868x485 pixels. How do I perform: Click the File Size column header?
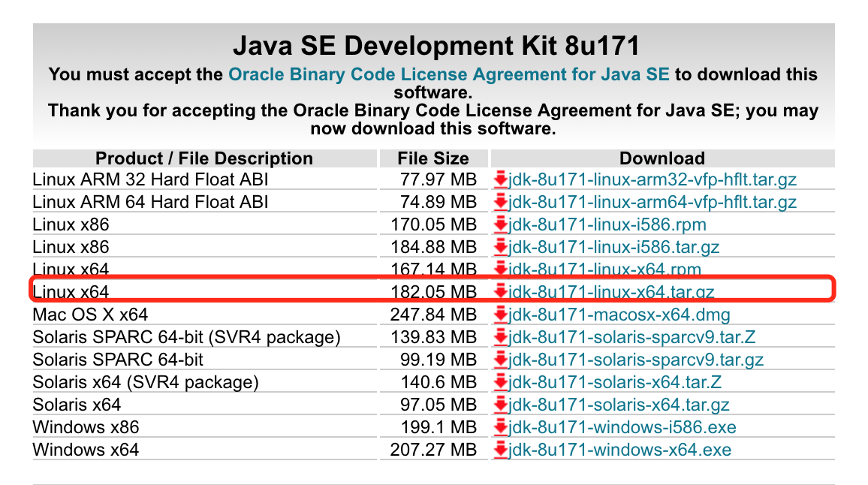click(433, 158)
